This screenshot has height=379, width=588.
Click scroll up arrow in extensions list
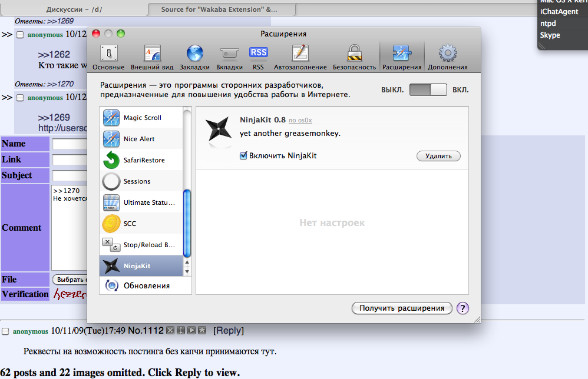click(187, 262)
